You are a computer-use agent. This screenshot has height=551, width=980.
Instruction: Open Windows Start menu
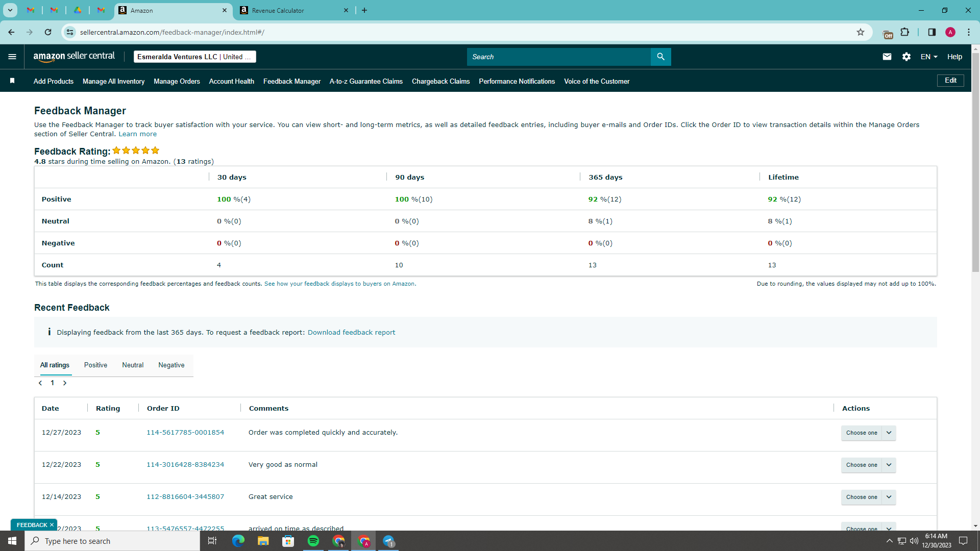[x=12, y=541]
